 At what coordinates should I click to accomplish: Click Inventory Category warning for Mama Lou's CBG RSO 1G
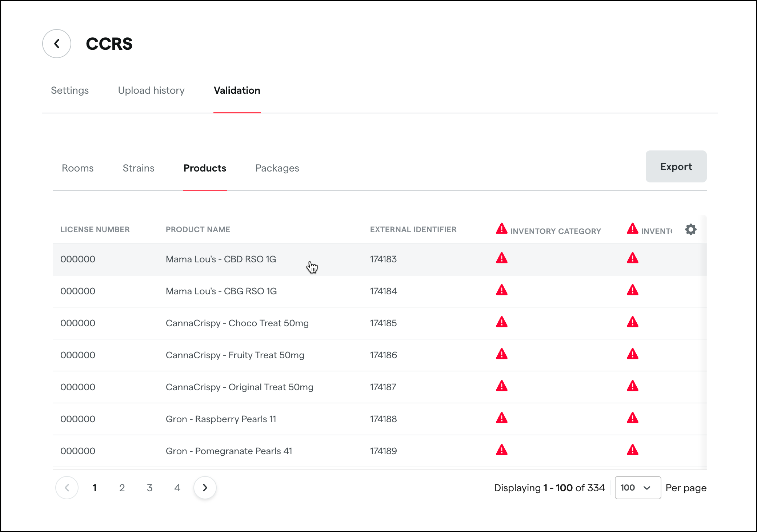[x=501, y=290]
